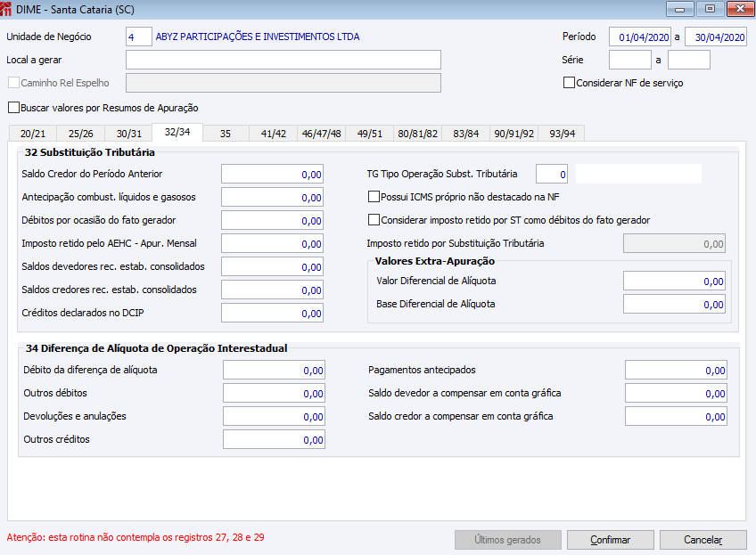Select the 93/94 tab
The height and width of the screenshot is (555, 756).
pyautogui.click(x=562, y=134)
